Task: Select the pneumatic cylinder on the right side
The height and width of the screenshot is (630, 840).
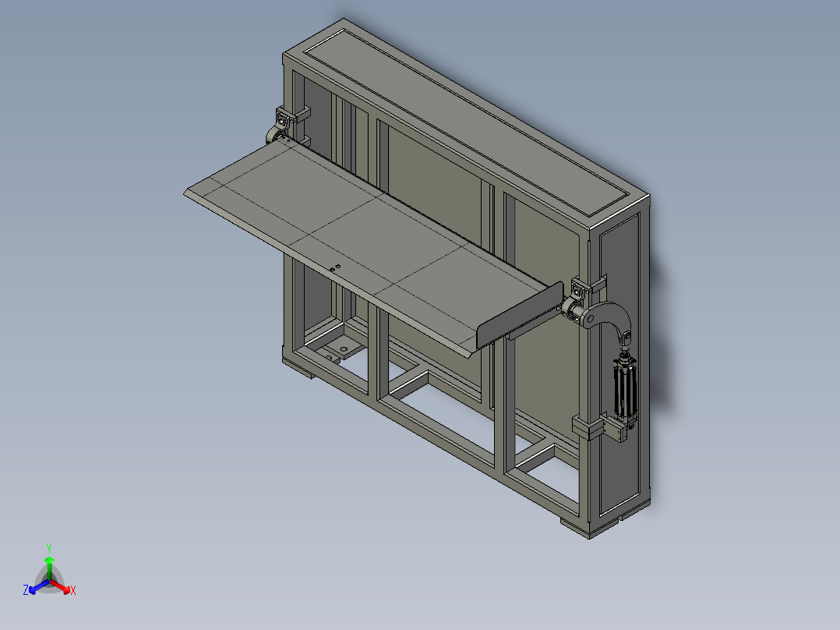Action: (x=625, y=389)
